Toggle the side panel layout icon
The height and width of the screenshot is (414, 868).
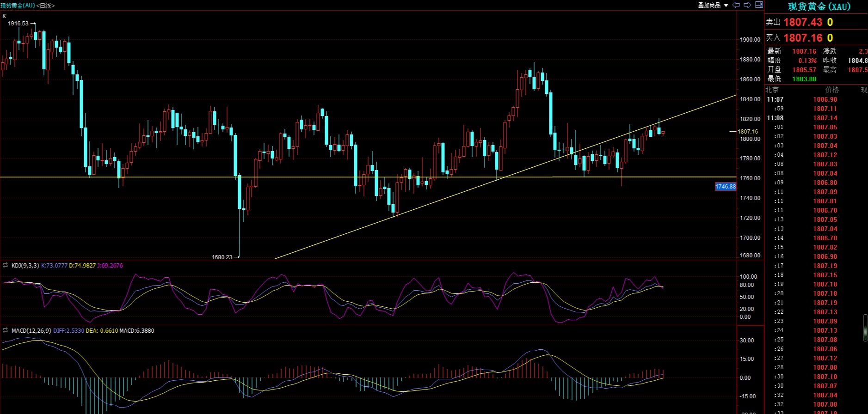[759, 5]
